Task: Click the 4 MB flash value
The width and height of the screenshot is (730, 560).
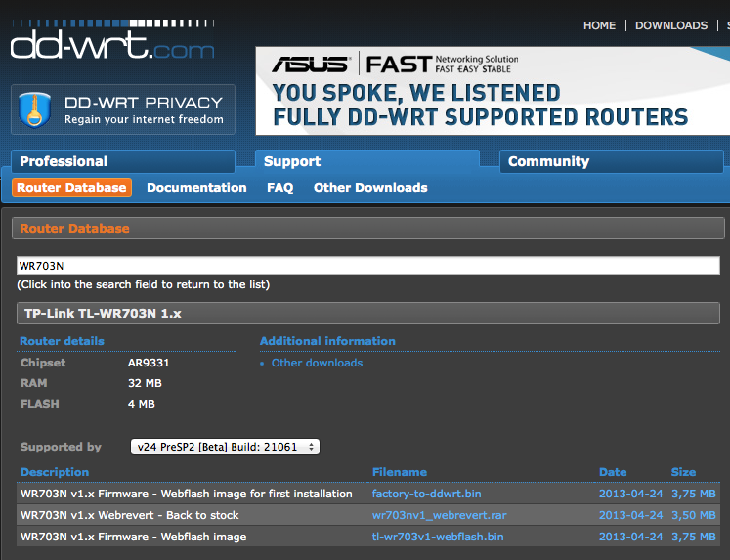Action: (x=141, y=404)
